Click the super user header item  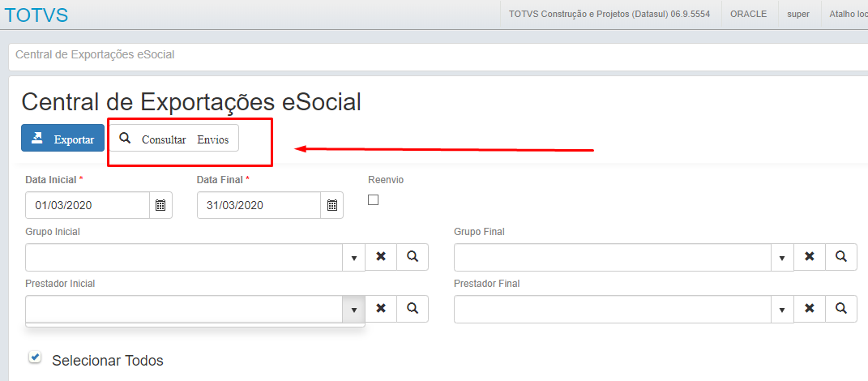point(798,15)
